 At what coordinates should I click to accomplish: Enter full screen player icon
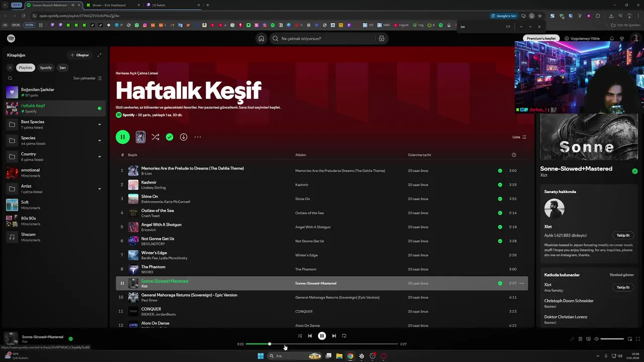point(638,339)
